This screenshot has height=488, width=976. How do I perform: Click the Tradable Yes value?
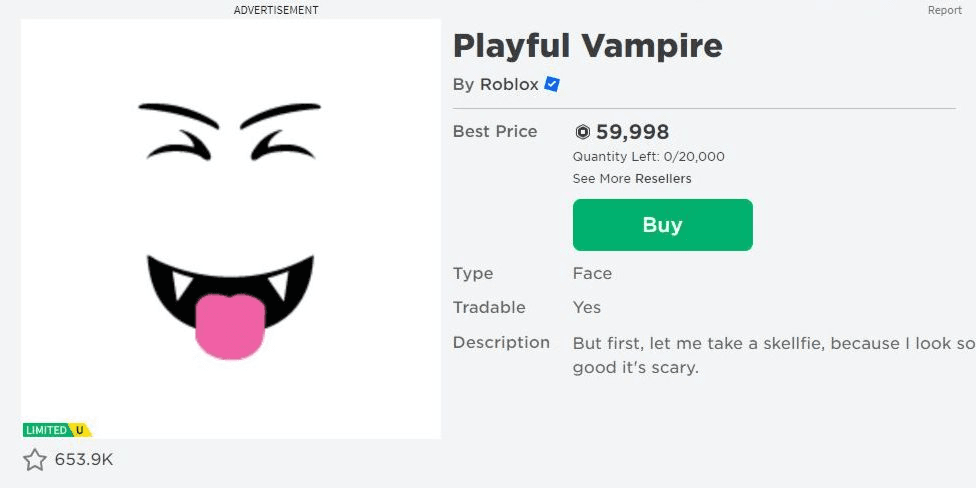point(587,307)
